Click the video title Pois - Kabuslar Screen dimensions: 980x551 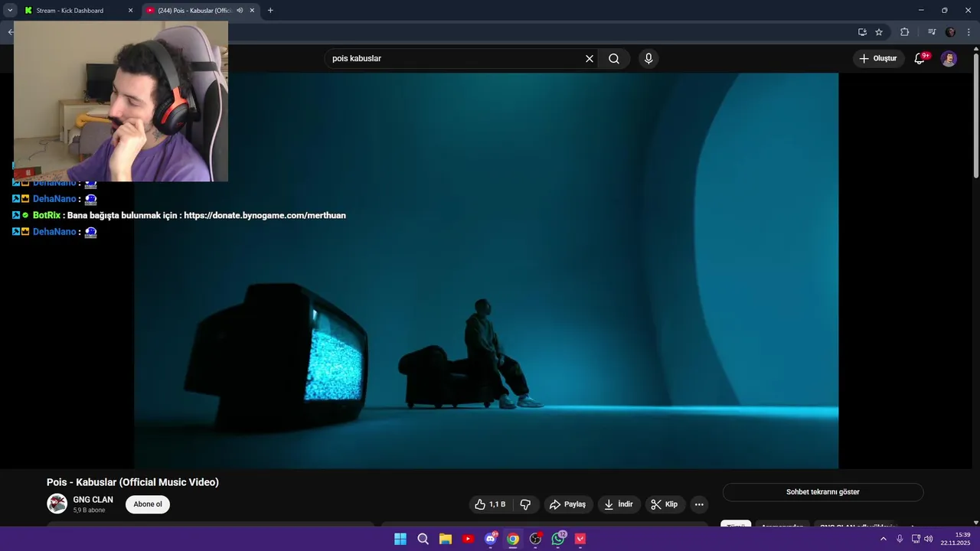click(x=132, y=482)
